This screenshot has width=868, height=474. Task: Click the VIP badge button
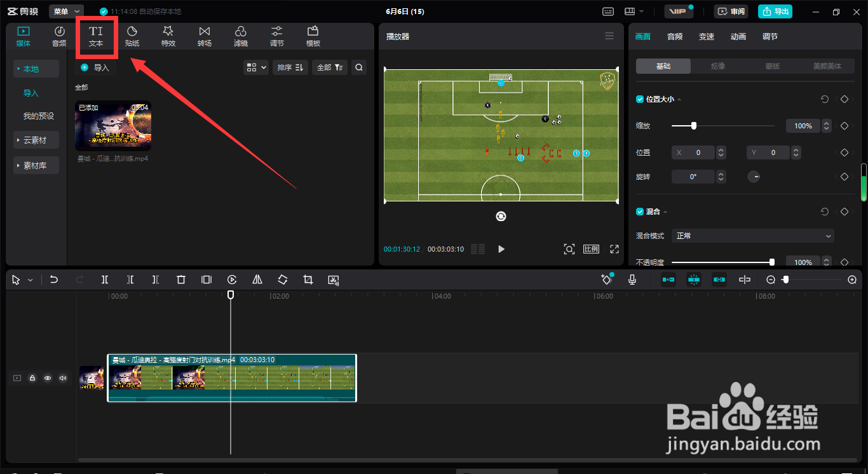click(679, 11)
